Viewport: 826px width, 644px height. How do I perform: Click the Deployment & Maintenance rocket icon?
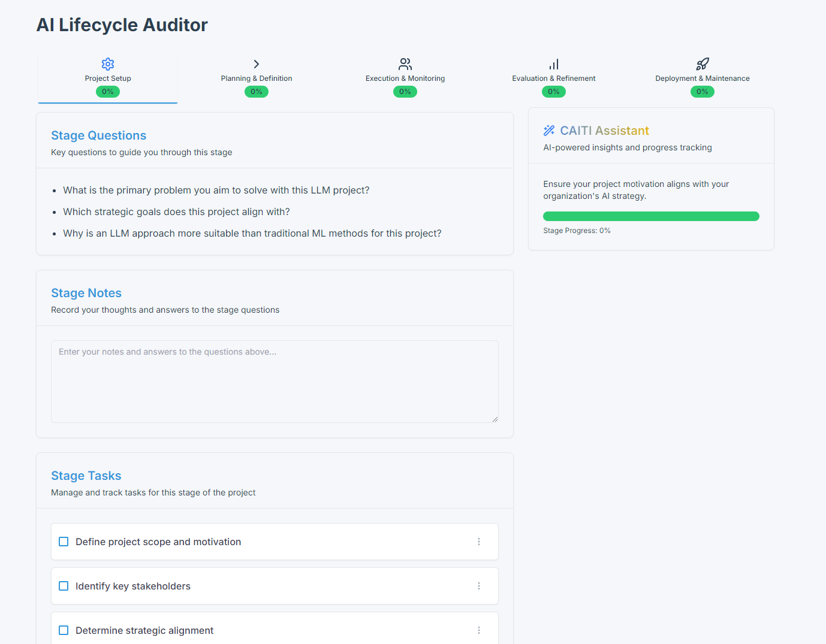pos(703,64)
